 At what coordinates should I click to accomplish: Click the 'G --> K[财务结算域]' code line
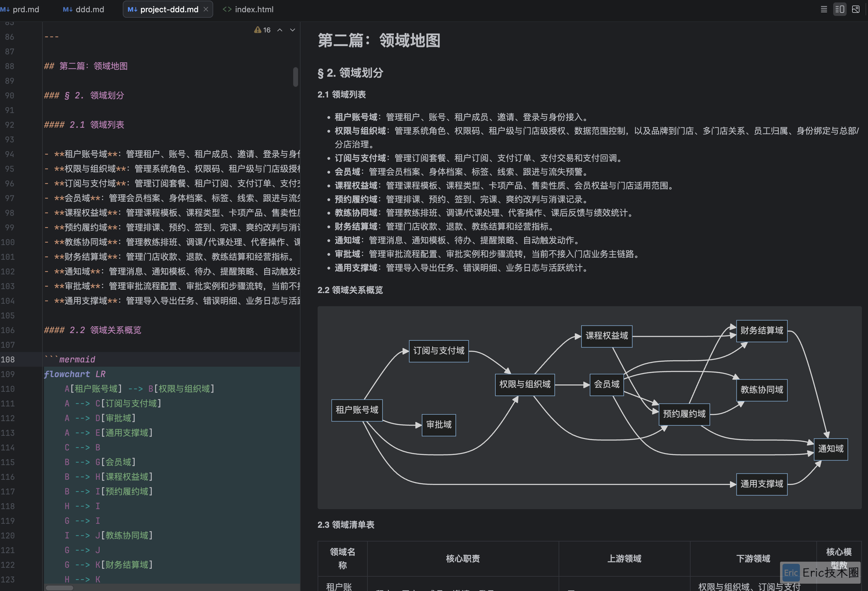coord(109,565)
